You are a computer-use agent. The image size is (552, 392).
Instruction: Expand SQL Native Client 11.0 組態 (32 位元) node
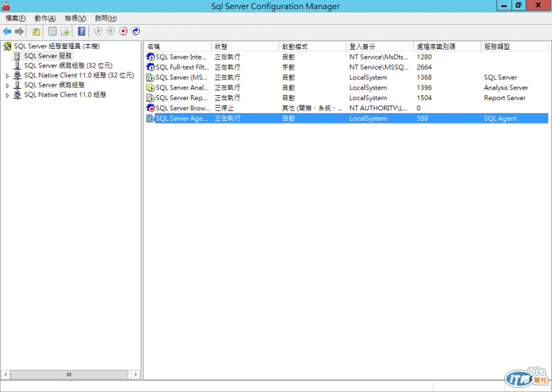(8, 76)
